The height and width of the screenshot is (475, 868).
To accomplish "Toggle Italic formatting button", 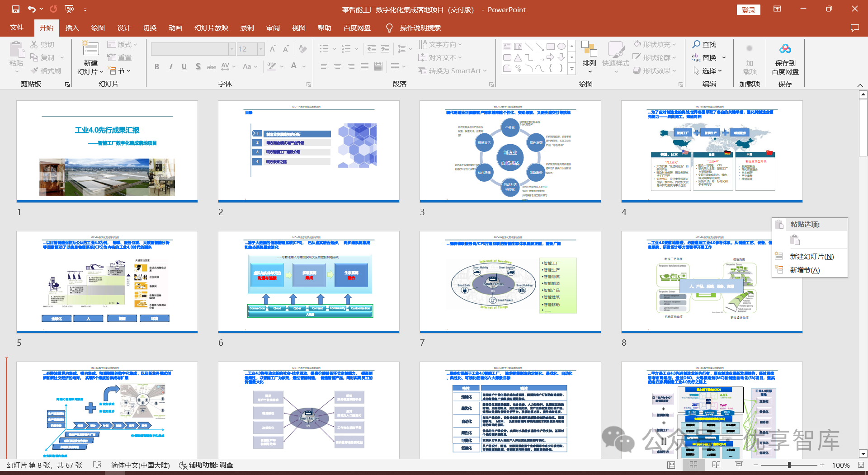I will tap(170, 66).
